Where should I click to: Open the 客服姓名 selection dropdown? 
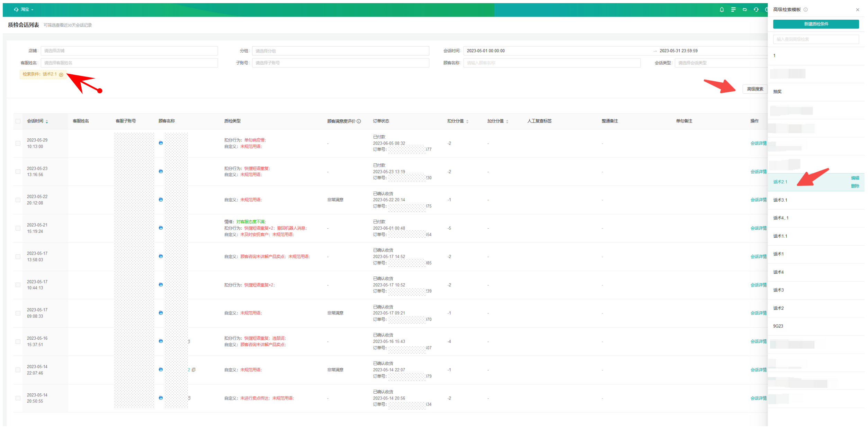[129, 63]
